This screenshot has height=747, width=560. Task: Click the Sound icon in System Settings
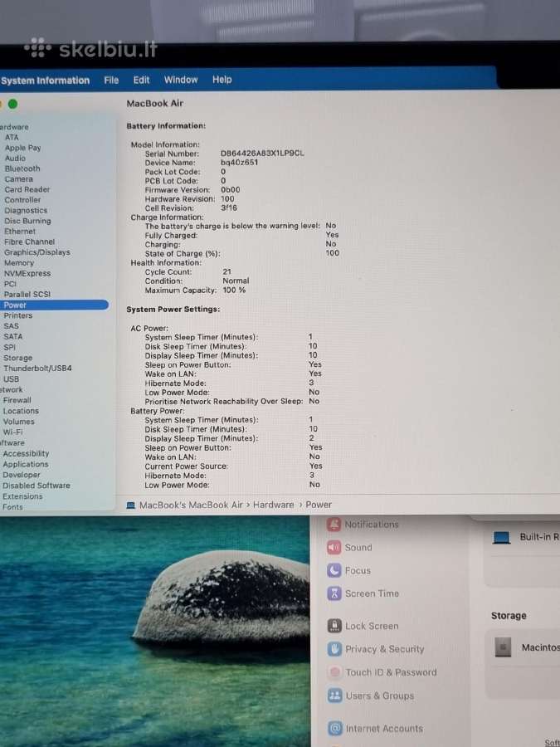point(334,548)
